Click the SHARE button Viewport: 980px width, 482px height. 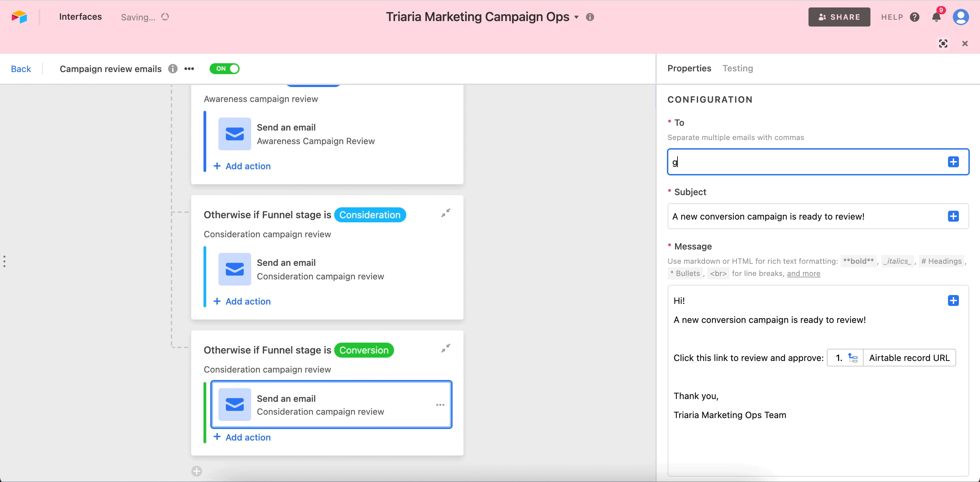tap(839, 17)
